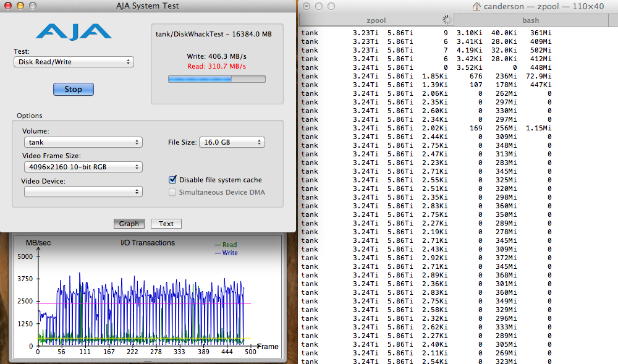Screen dimensions: 618x364
Task: Click terminal value 40.0Ki
Action: pos(504,33)
